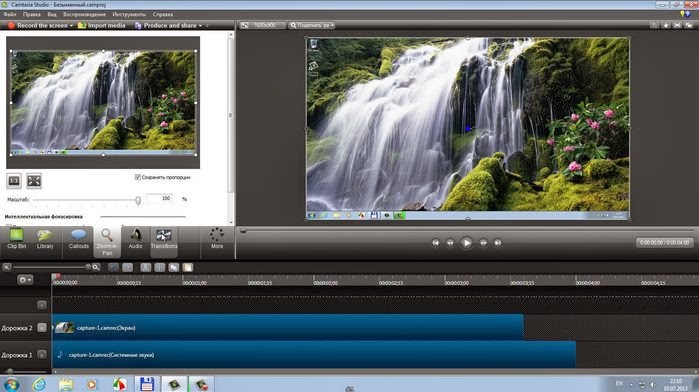Expand the Record the screen dropdown

tap(71, 25)
